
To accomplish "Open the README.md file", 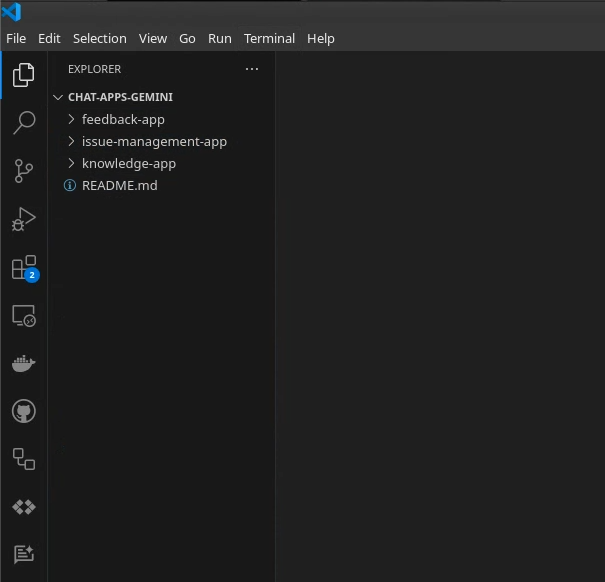I will (x=119, y=185).
